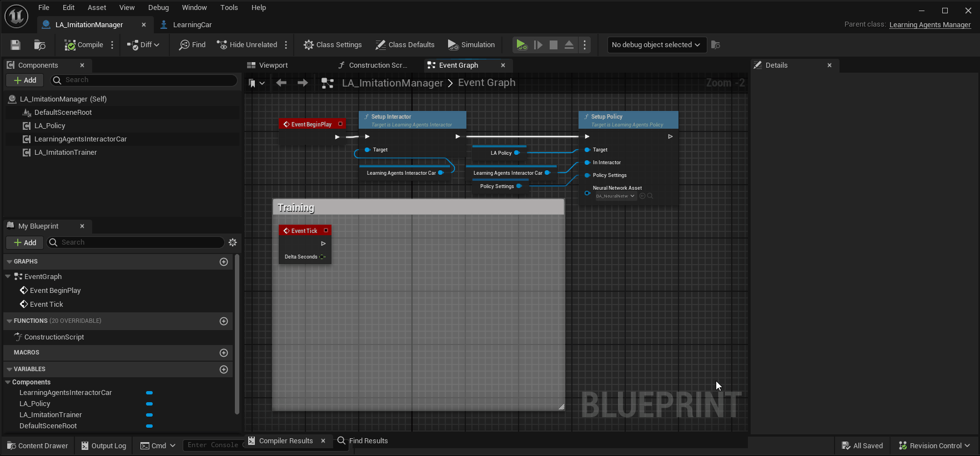Add a new component

25,80
